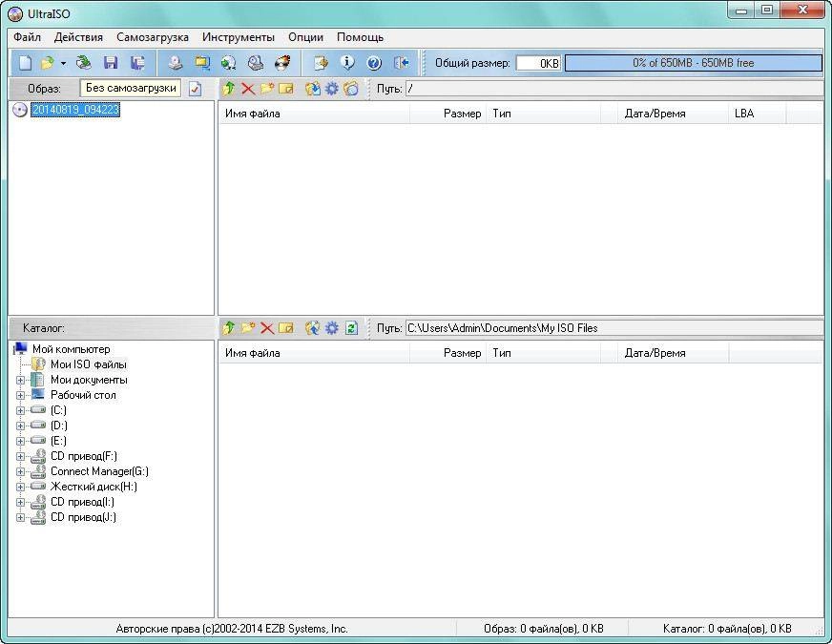Go up one level in the catalog pane
The height and width of the screenshot is (644, 832).
tap(229, 328)
